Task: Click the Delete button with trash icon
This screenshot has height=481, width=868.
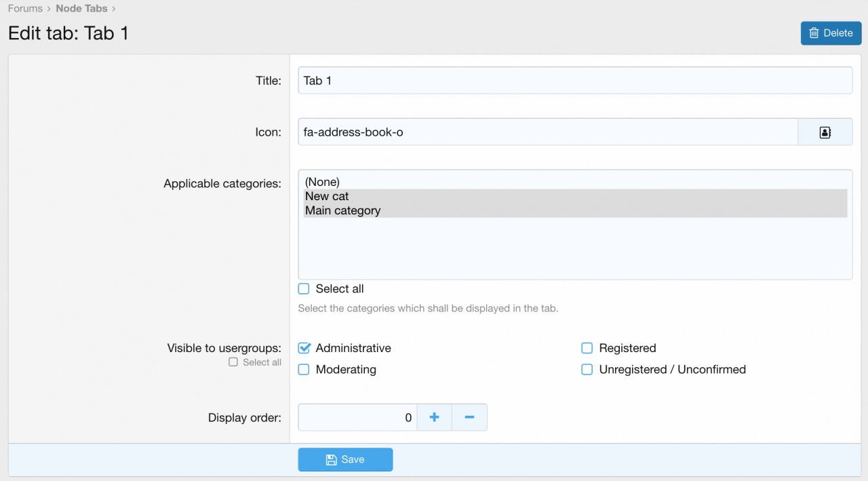Action: [x=831, y=33]
